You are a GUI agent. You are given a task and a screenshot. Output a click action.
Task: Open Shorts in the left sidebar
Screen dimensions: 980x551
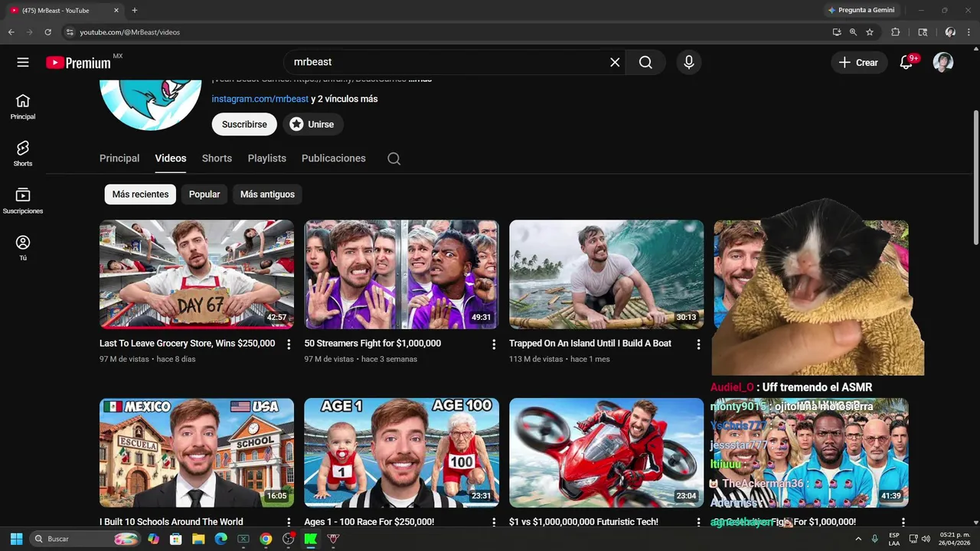click(x=23, y=154)
